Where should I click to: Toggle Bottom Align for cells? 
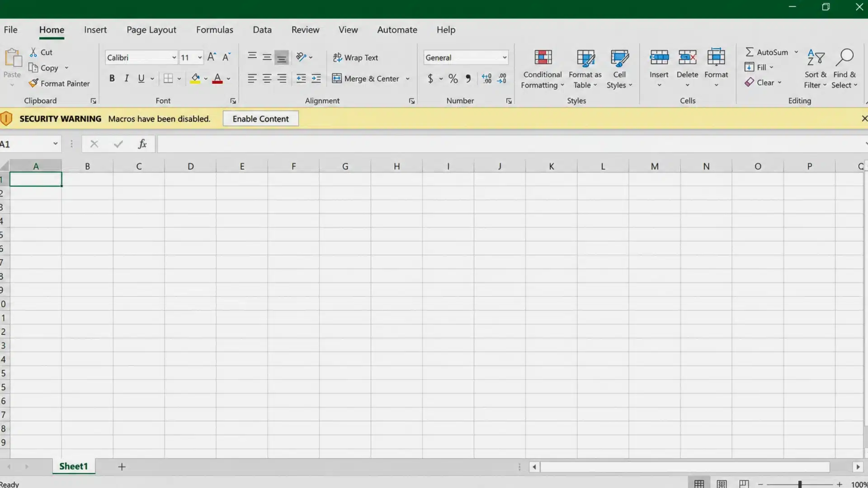point(282,57)
